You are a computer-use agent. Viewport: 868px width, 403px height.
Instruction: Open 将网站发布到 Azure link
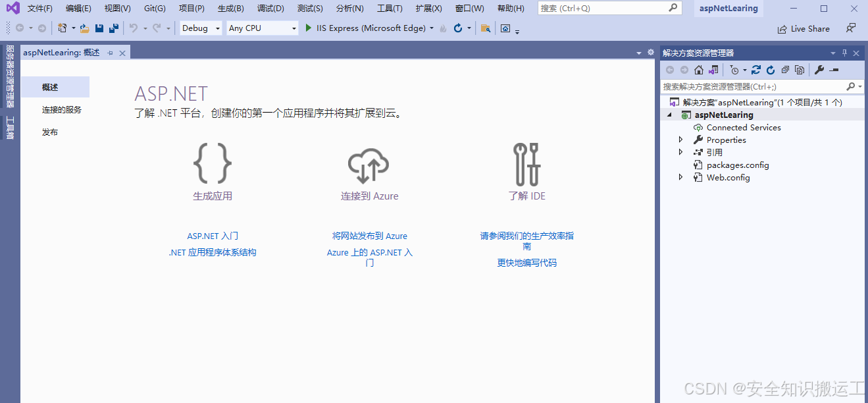click(370, 236)
